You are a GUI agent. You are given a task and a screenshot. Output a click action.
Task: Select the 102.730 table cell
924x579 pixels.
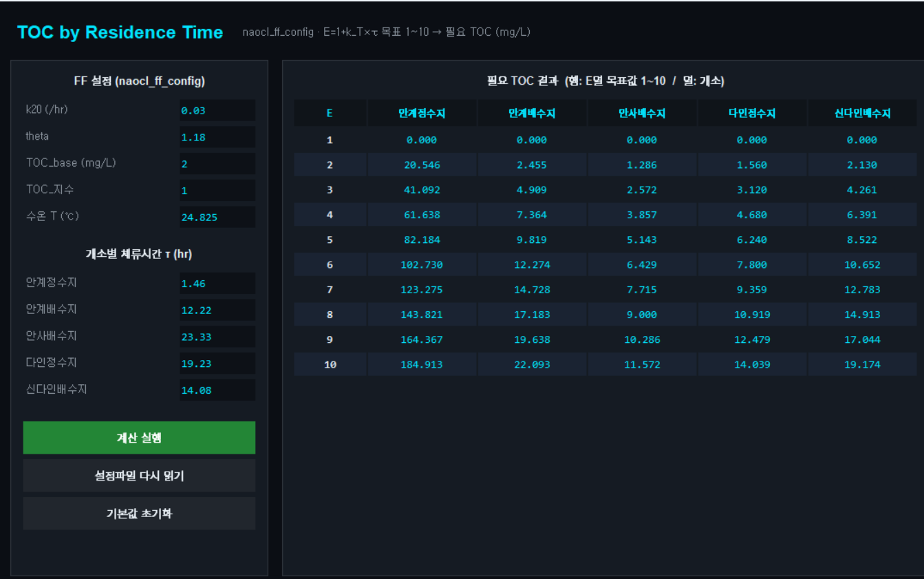tap(422, 265)
